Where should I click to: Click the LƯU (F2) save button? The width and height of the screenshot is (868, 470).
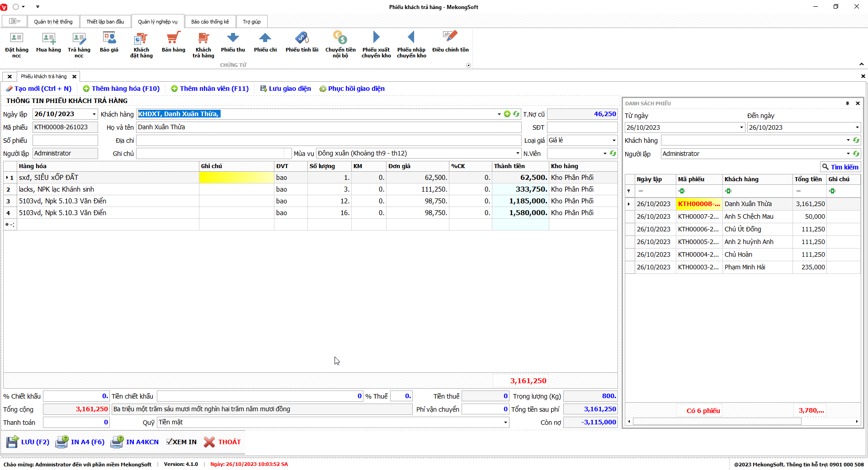28,442
